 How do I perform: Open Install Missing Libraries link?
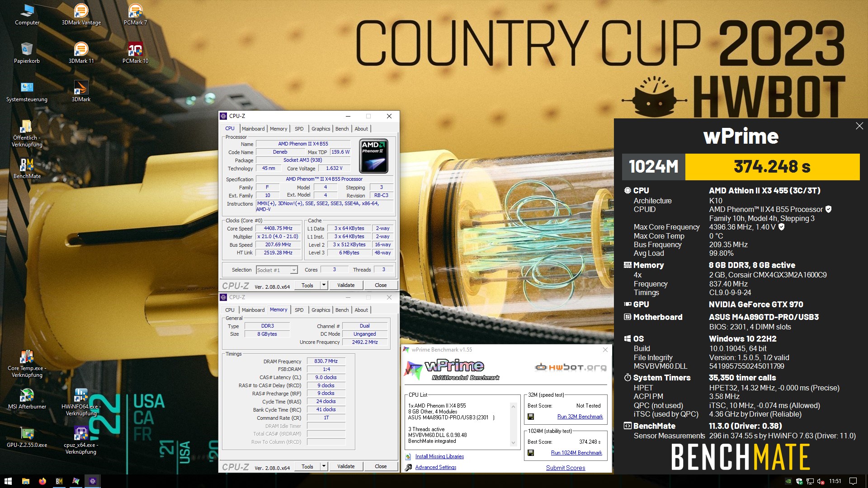coord(439,456)
